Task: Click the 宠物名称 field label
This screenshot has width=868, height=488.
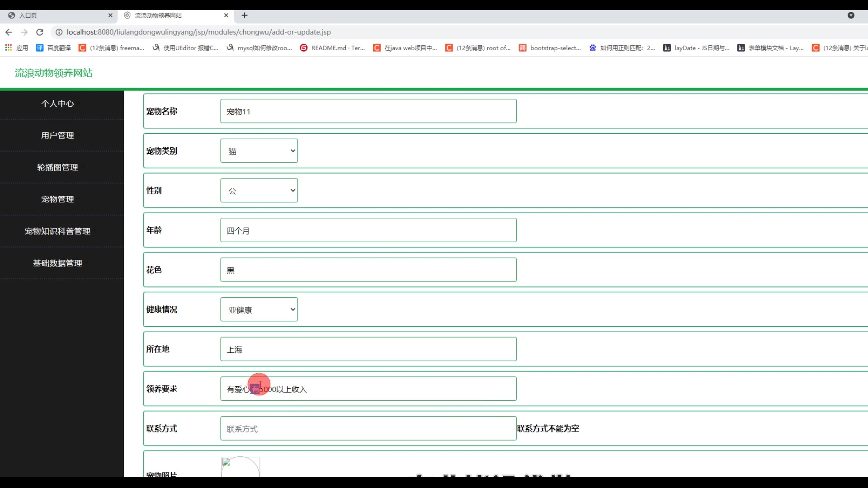Action: tap(162, 111)
